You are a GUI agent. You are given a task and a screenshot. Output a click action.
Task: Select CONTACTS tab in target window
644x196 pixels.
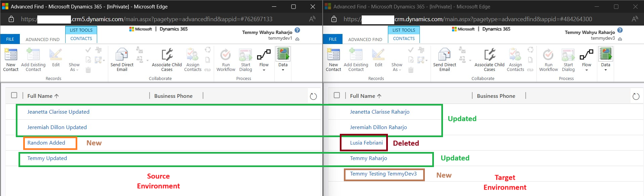pos(404,38)
